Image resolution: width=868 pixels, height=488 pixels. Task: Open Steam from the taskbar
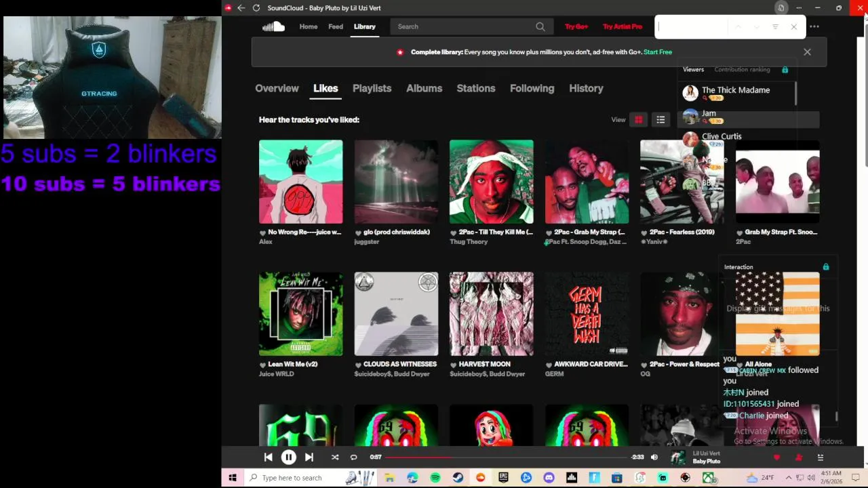point(458,478)
